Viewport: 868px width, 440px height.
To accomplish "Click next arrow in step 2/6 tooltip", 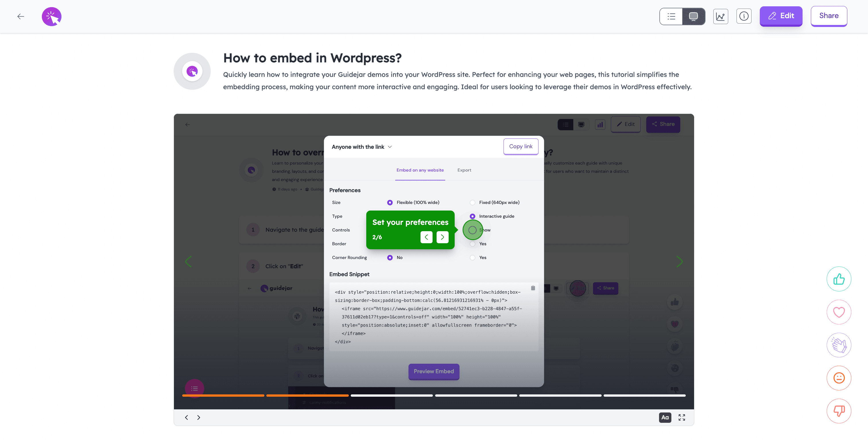I will [x=442, y=237].
